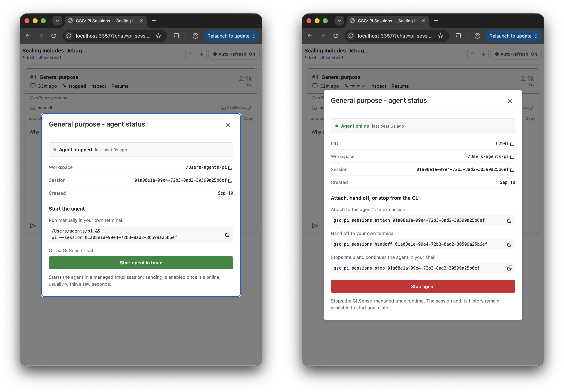Copy Workspace path in right window dialog
This screenshot has height=392, width=564.
pos(513,156)
